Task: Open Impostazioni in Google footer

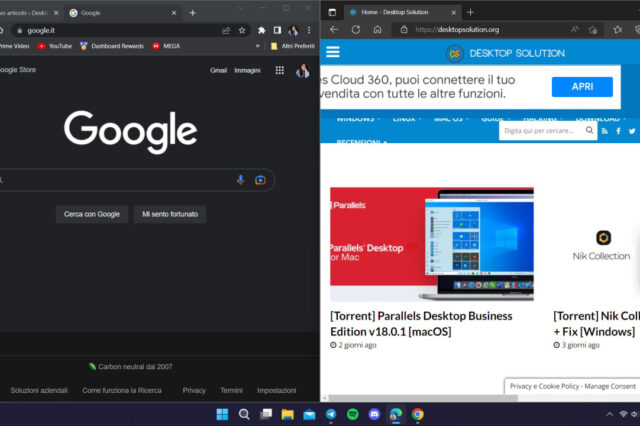Action: (x=276, y=390)
